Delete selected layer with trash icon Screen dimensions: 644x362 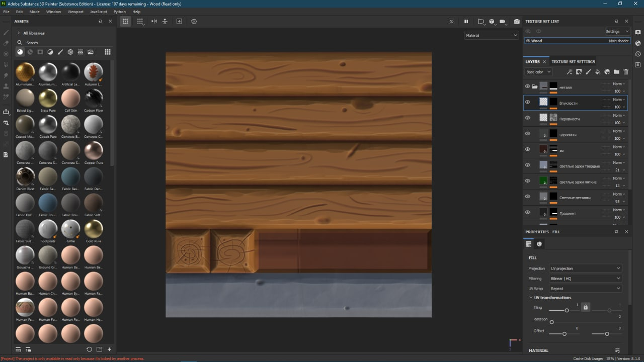click(x=626, y=72)
